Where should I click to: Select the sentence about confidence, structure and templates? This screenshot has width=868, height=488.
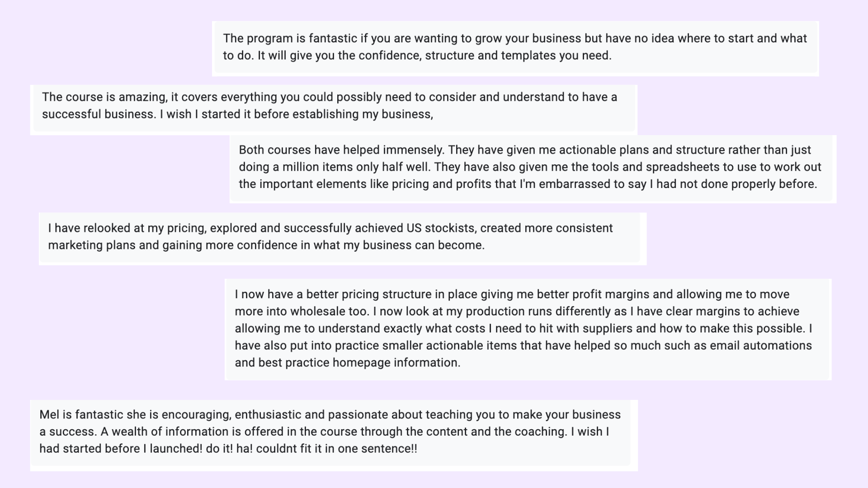pos(434,56)
